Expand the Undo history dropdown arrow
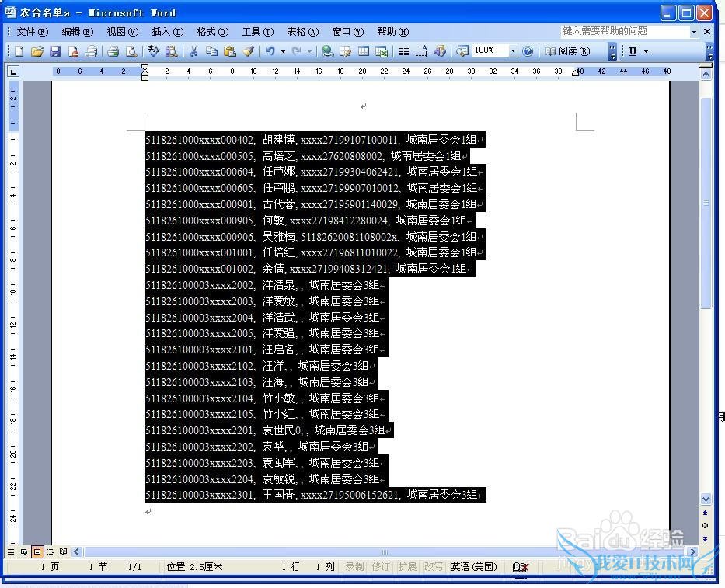Viewport: 725px width, 588px height. pos(283,51)
